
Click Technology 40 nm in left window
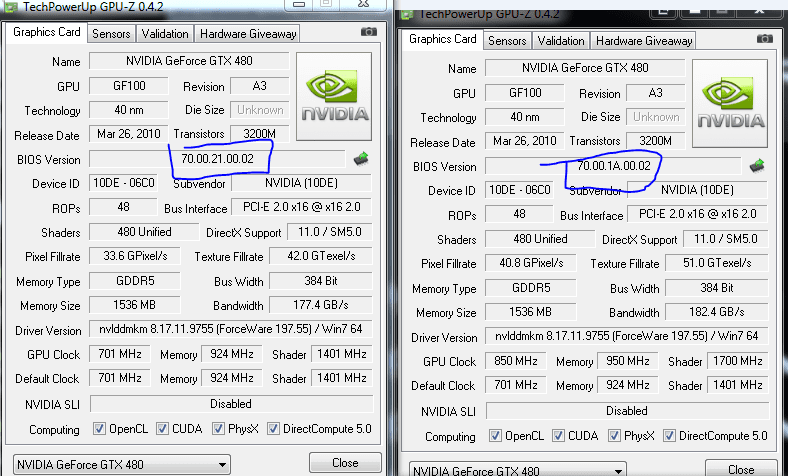129,110
